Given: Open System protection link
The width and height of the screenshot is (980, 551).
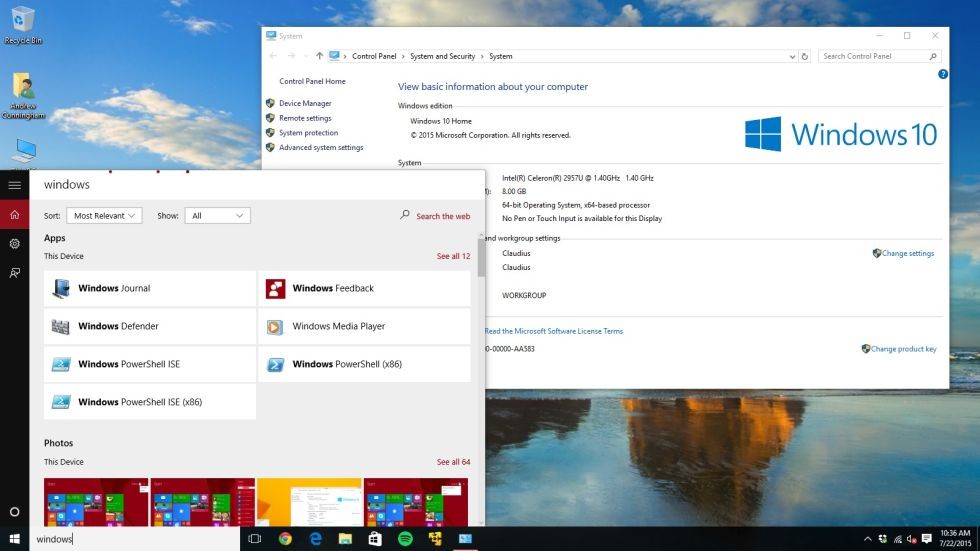Looking at the screenshot, I should pos(308,132).
